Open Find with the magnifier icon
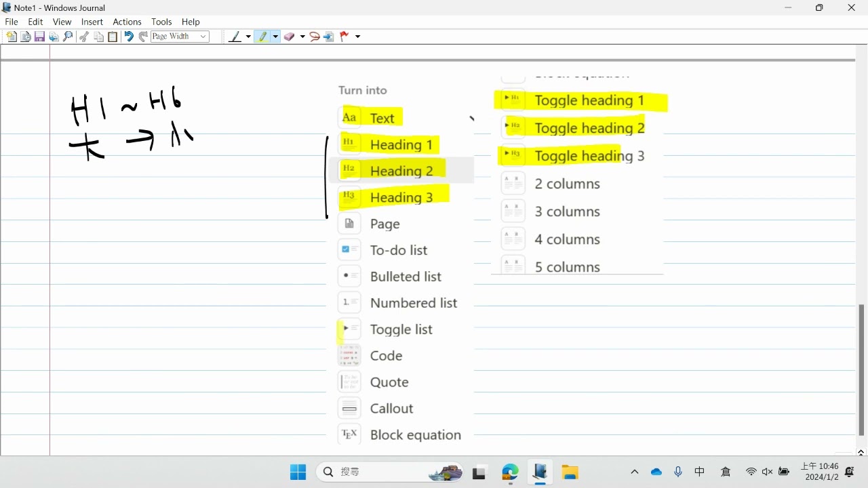This screenshot has width=868, height=488. point(68,37)
